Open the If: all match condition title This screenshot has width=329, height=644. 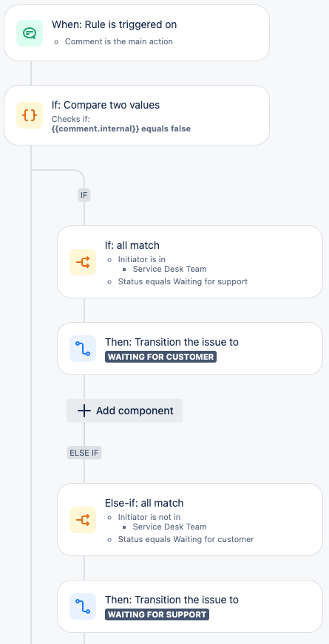132,245
